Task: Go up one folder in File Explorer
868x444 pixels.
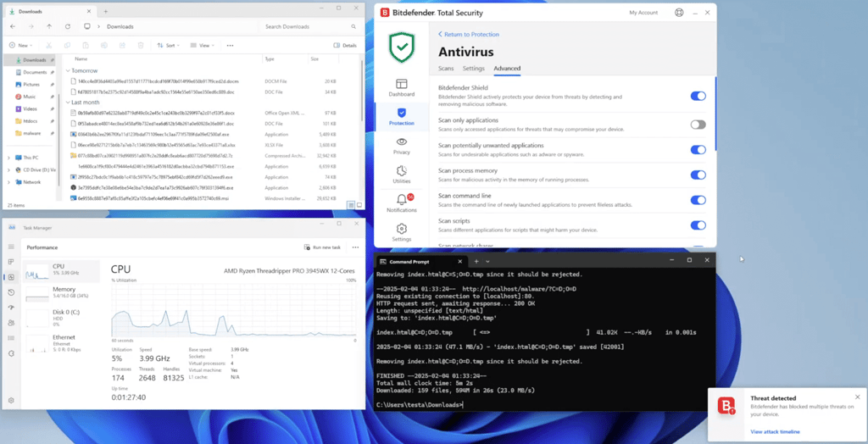Action: (49, 26)
